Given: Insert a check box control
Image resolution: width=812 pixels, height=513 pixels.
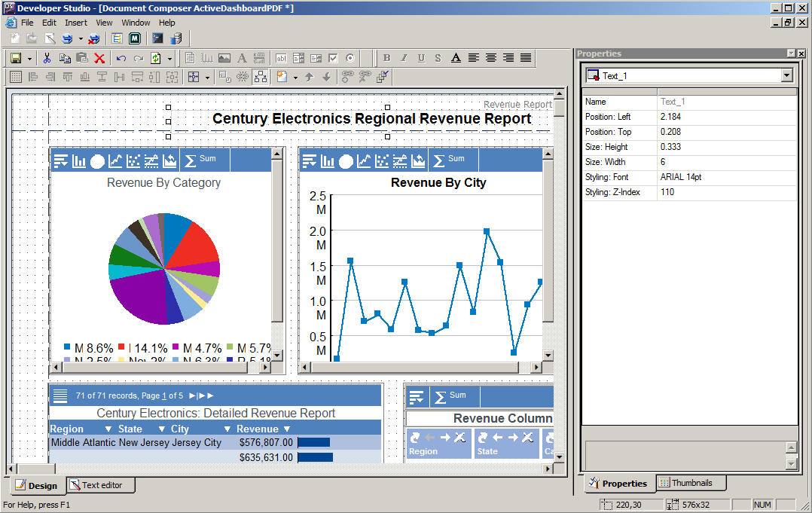Looking at the screenshot, I should click(x=333, y=58).
